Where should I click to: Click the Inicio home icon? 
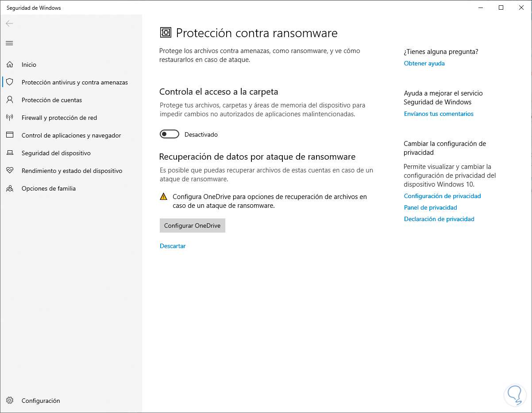pyautogui.click(x=9, y=65)
